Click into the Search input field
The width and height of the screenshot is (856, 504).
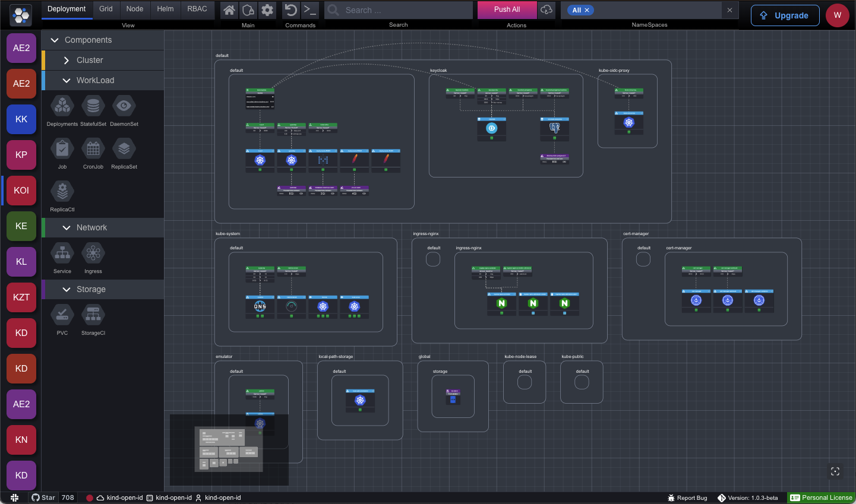click(x=404, y=10)
